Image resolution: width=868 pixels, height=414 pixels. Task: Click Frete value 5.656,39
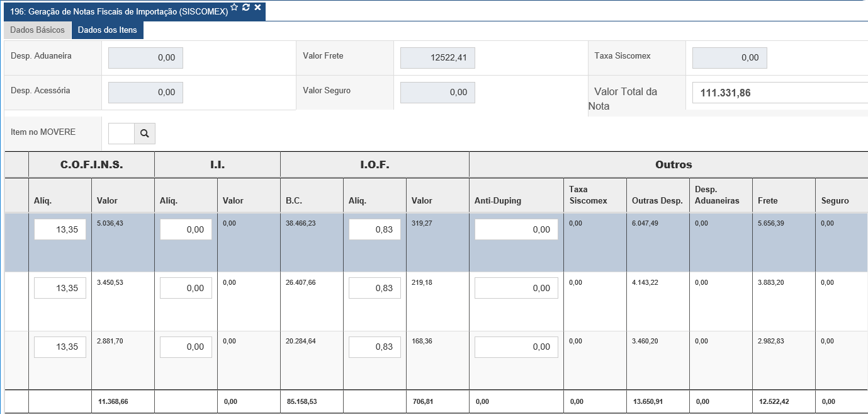pos(771,223)
